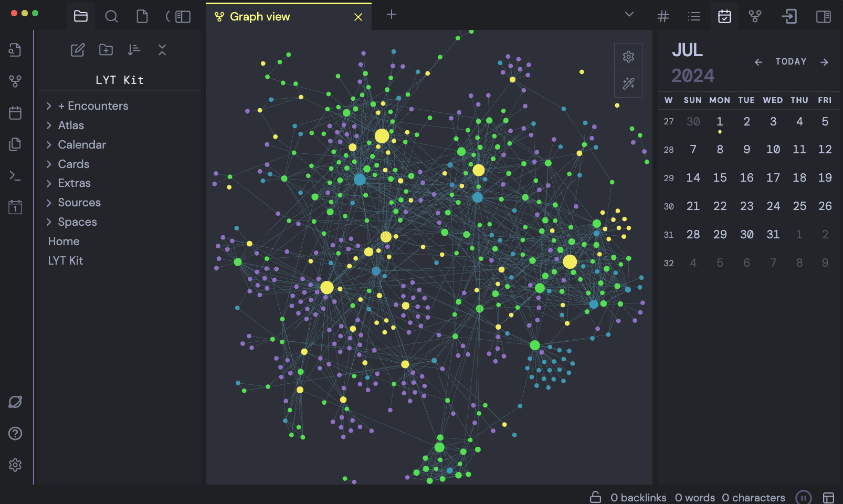This screenshot has height=504, width=843.
Task: Open the file explorer folder icon
Action: coord(81,16)
